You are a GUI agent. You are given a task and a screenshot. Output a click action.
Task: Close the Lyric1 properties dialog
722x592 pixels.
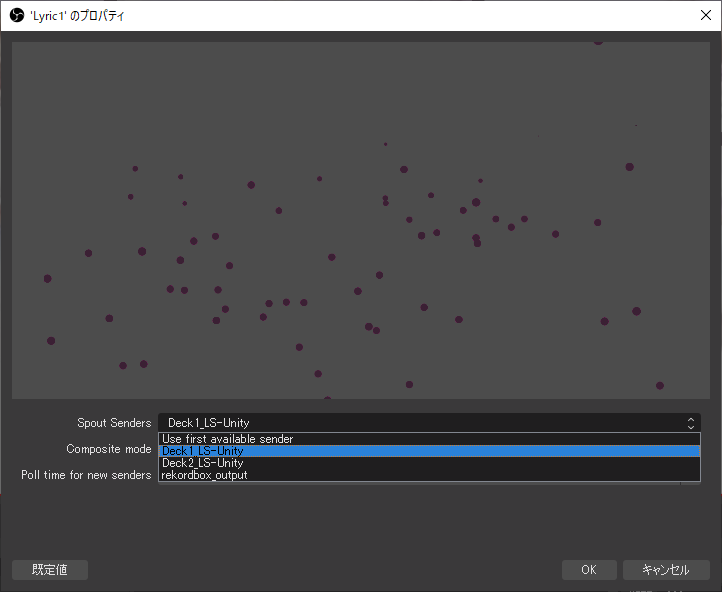tap(705, 15)
